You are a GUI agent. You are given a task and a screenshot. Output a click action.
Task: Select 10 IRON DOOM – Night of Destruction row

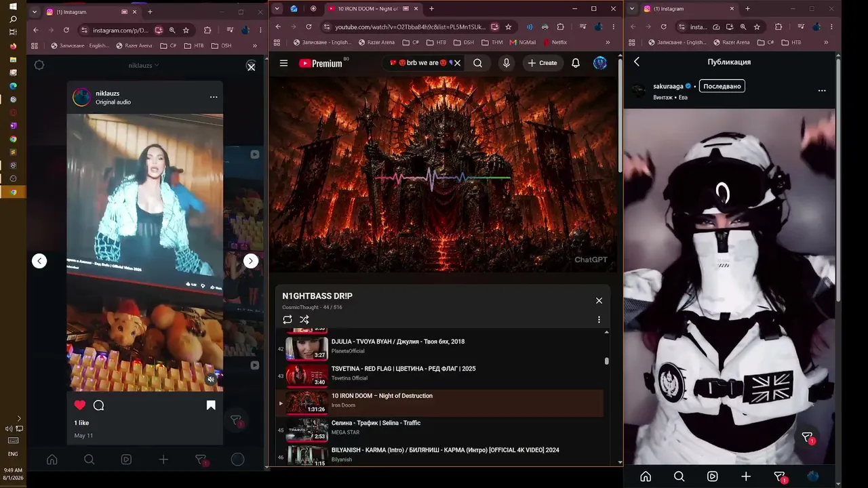pos(439,403)
